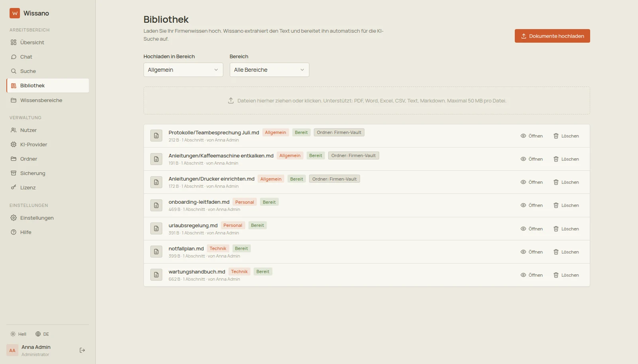
Task: Click the upload icon in the drop zone
Action: point(231,100)
